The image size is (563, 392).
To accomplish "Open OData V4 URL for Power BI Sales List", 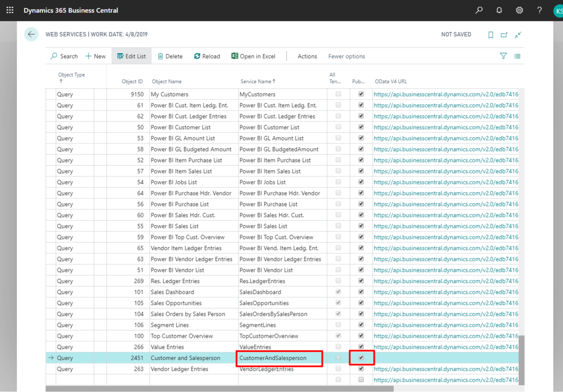I will coord(446,226).
